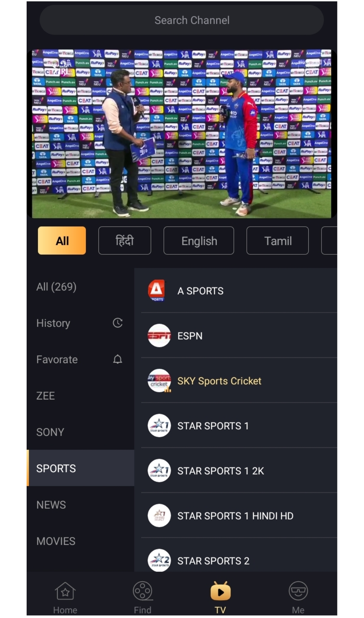Image resolution: width=364 pixels, height=618 pixels.
Task: Open the ZEE category
Action: 45,396
